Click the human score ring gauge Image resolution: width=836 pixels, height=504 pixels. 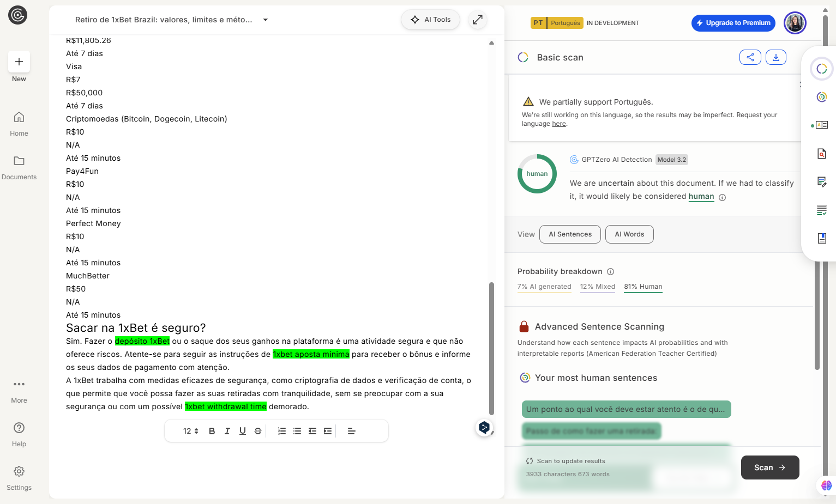tap(537, 174)
